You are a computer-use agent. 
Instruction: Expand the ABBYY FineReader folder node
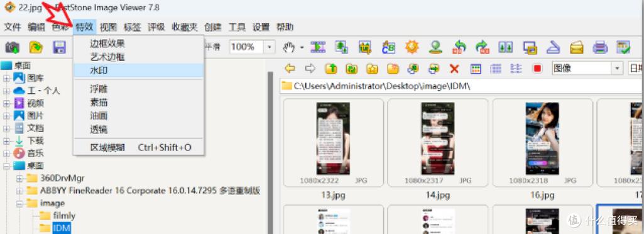[x=19, y=191]
